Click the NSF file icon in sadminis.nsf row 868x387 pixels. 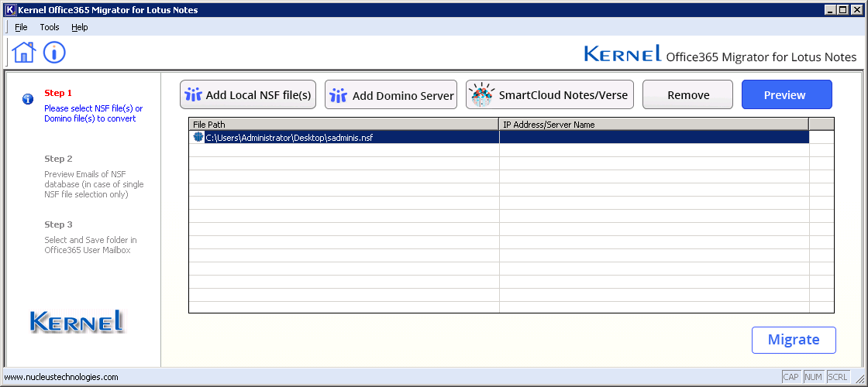198,137
